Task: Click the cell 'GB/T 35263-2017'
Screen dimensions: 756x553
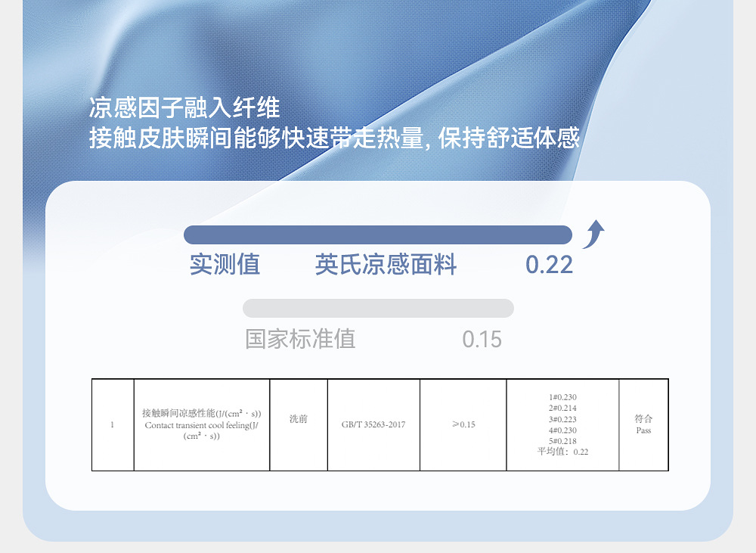Action: [373, 424]
